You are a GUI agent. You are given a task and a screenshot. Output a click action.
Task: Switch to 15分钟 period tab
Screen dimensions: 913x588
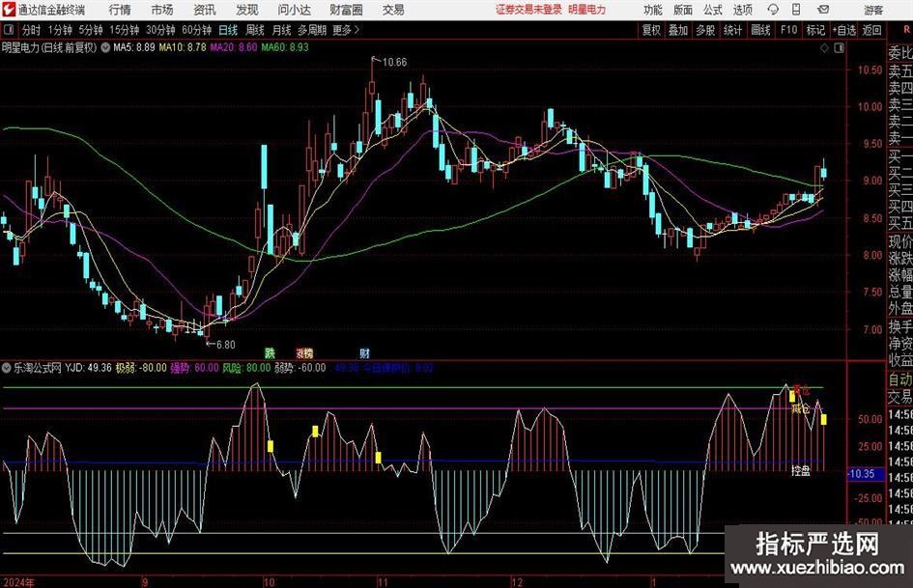(124, 30)
